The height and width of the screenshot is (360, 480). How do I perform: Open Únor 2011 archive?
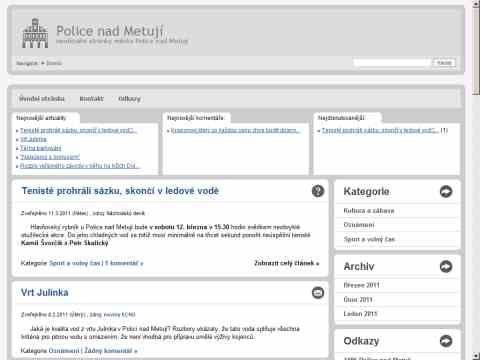pos(358,299)
